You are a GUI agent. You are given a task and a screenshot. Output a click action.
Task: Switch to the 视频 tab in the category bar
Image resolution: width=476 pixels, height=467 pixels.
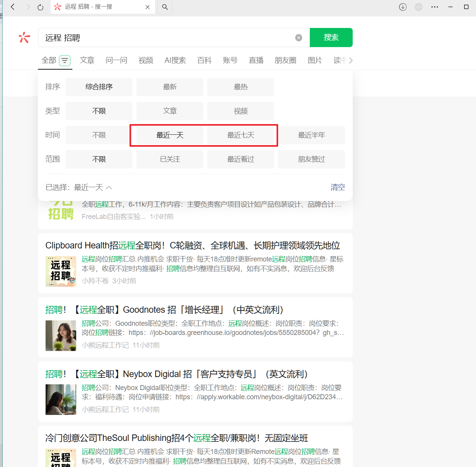(x=146, y=60)
